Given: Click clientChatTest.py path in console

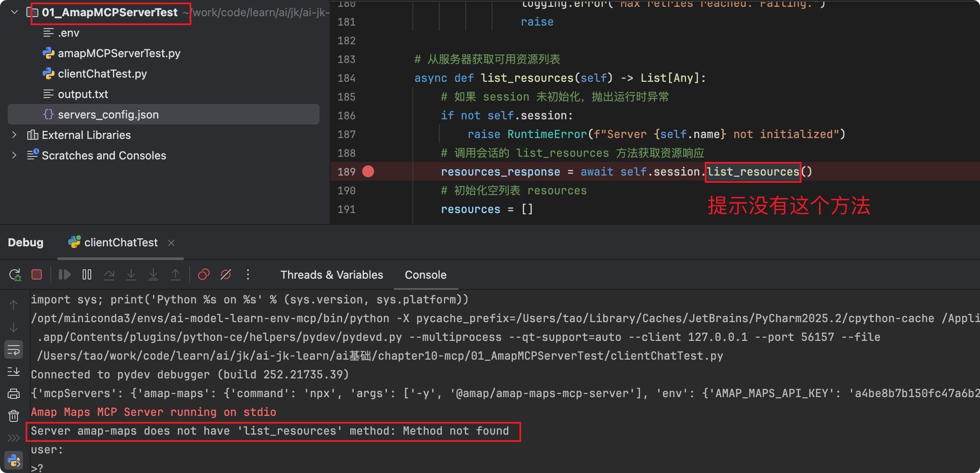Looking at the screenshot, I should pos(380,356).
